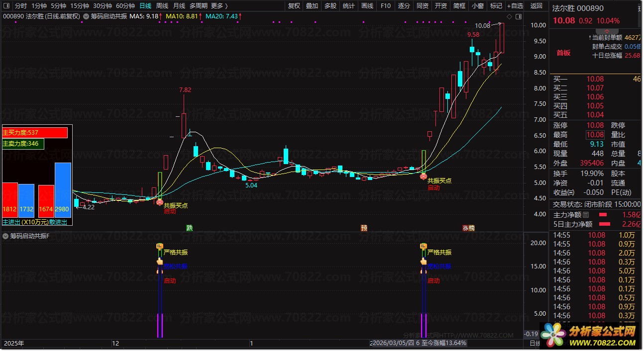Click the green 跌 marker on chart
This screenshot has width=644, height=351.
coord(190,228)
